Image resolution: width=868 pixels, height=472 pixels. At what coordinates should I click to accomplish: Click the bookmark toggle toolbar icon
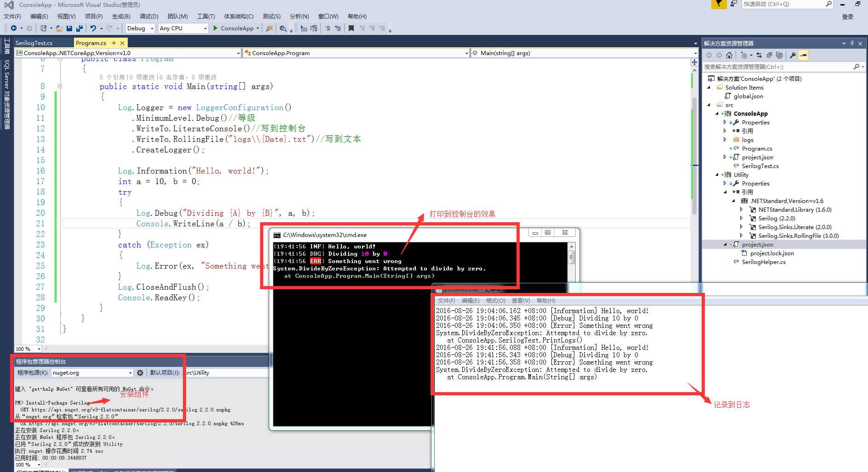click(351, 28)
